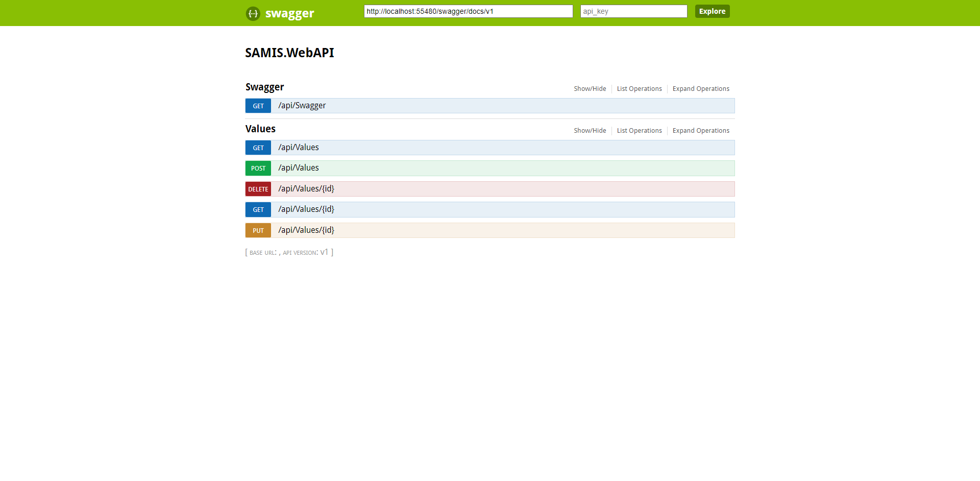Open the GET /api/Values/{id} path link
Viewport: 980px width, 481px height.
(x=306, y=209)
